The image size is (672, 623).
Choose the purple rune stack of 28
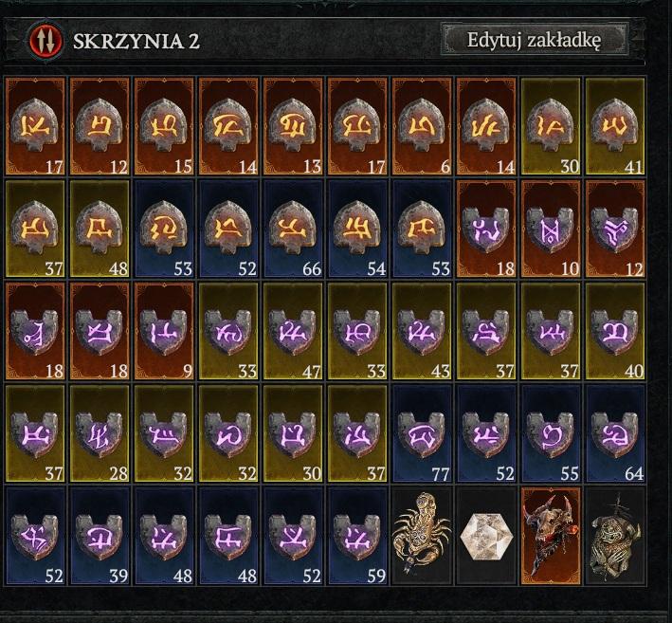point(100,433)
